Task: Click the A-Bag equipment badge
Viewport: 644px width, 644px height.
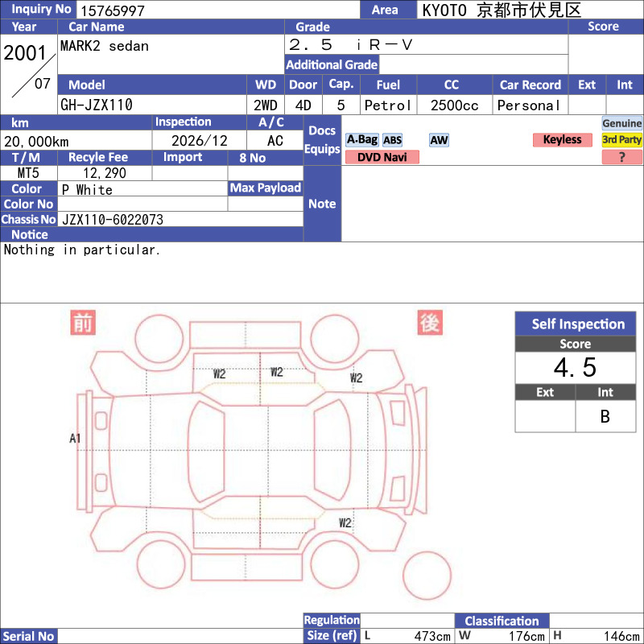Action: click(361, 140)
